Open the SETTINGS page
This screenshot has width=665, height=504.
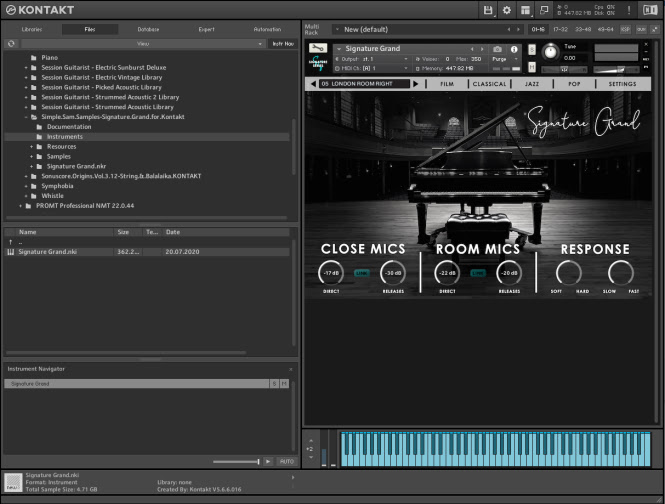(x=623, y=84)
